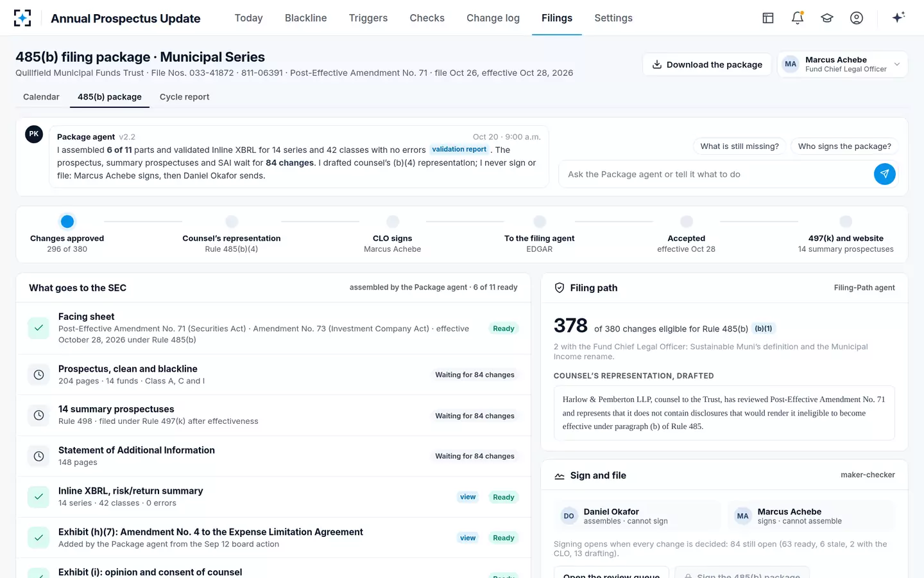The image size is (924, 578).
Task: Select the Accepted progress step
Action: [687, 234]
